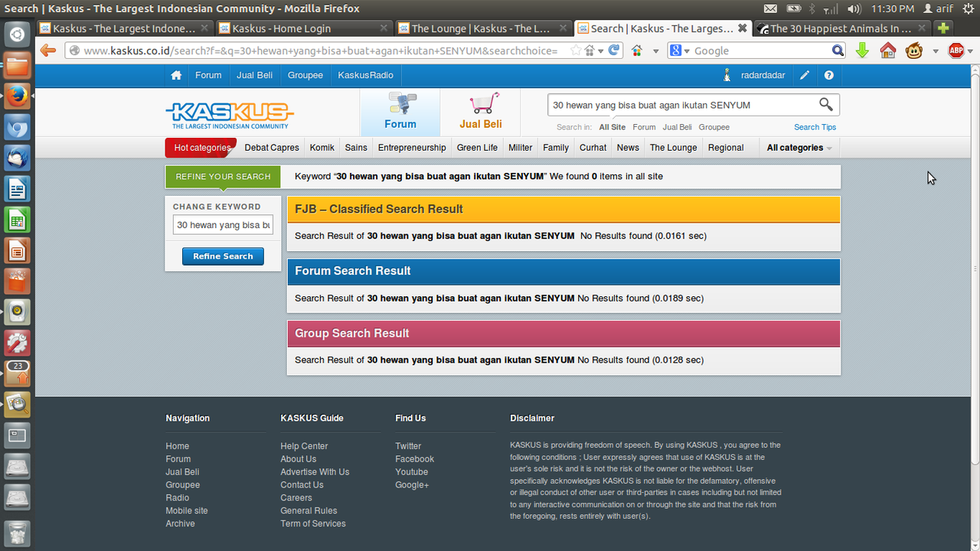Open Debat Capres category

pos(272,148)
